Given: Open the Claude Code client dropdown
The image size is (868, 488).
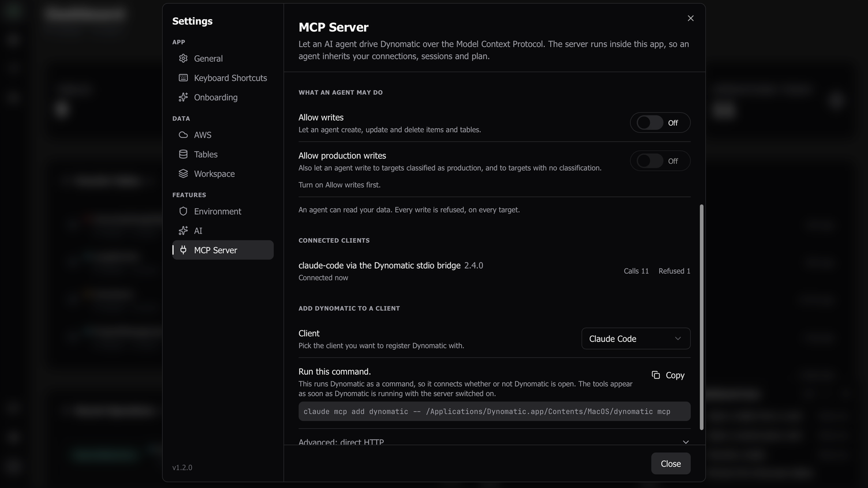Looking at the screenshot, I should pyautogui.click(x=635, y=339).
